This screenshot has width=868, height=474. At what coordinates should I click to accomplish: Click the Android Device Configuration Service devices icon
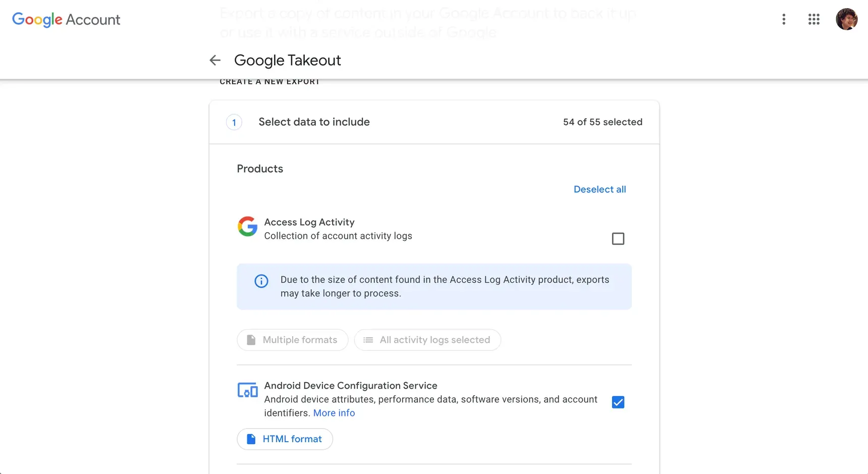247,390
